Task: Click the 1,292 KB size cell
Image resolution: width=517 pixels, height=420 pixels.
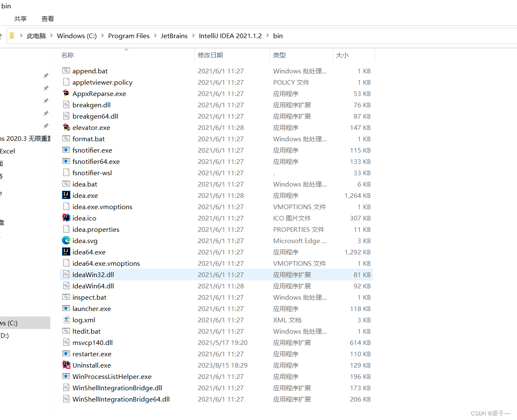Action: (357, 252)
